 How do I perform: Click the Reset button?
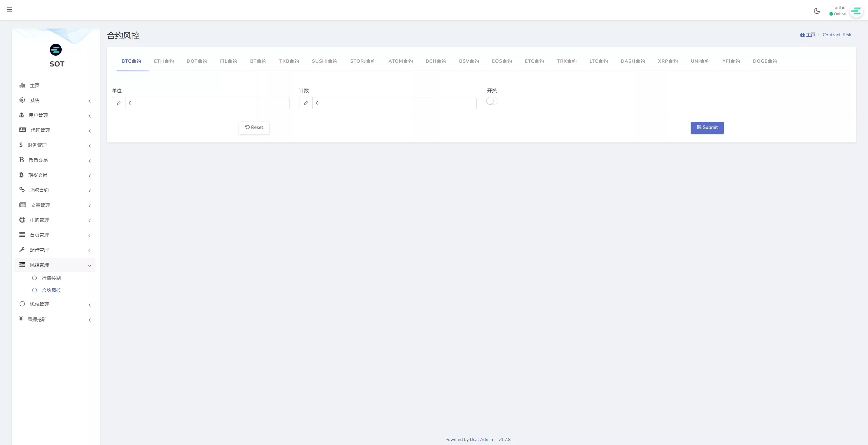pos(254,128)
